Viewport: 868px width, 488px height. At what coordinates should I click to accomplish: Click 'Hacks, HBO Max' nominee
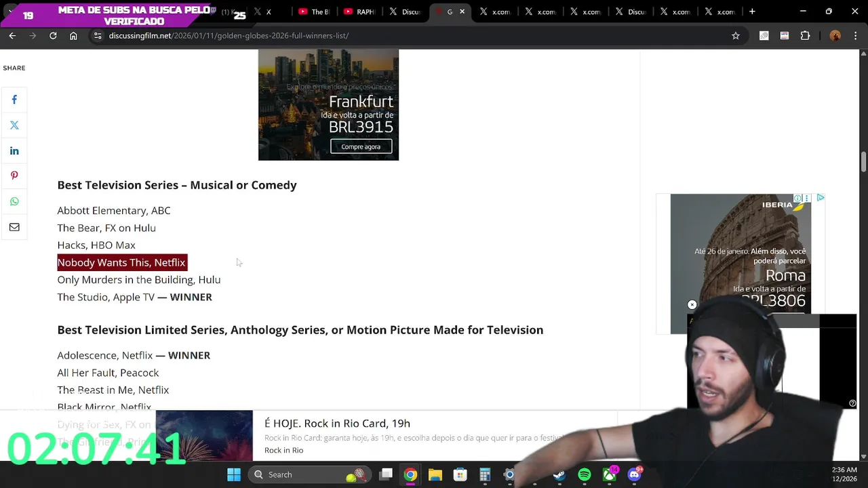pos(96,245)
